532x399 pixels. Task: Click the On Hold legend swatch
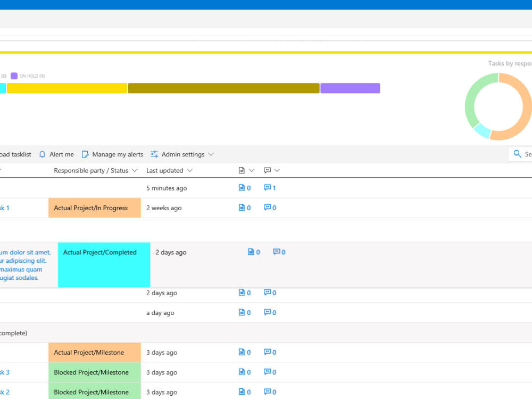[x=14, y=76]
